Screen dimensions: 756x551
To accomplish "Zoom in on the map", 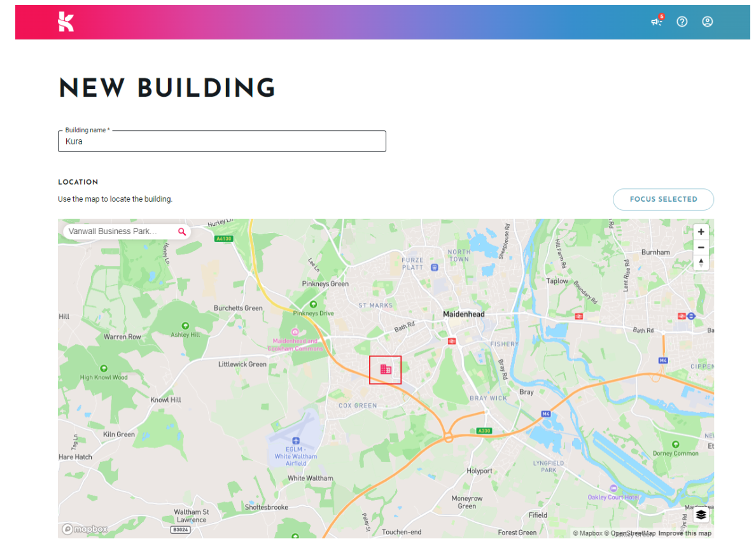I will tap(701, 232).
